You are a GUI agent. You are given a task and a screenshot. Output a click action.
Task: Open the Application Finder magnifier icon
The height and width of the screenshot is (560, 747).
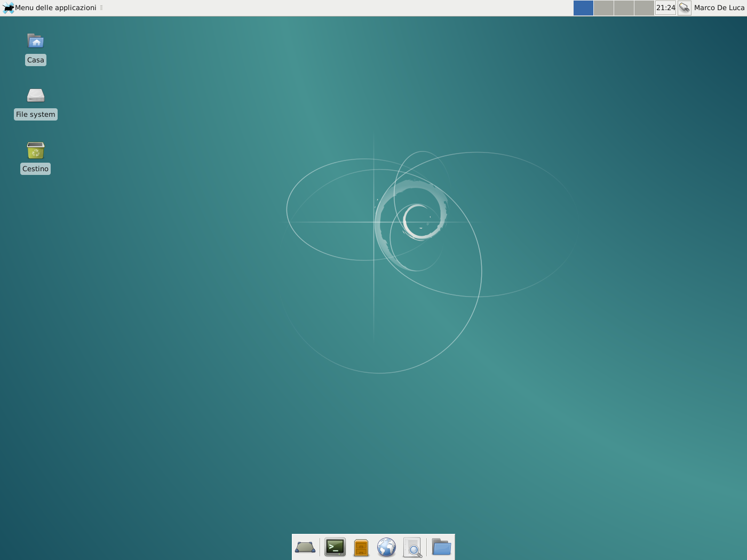coord(413,547)
